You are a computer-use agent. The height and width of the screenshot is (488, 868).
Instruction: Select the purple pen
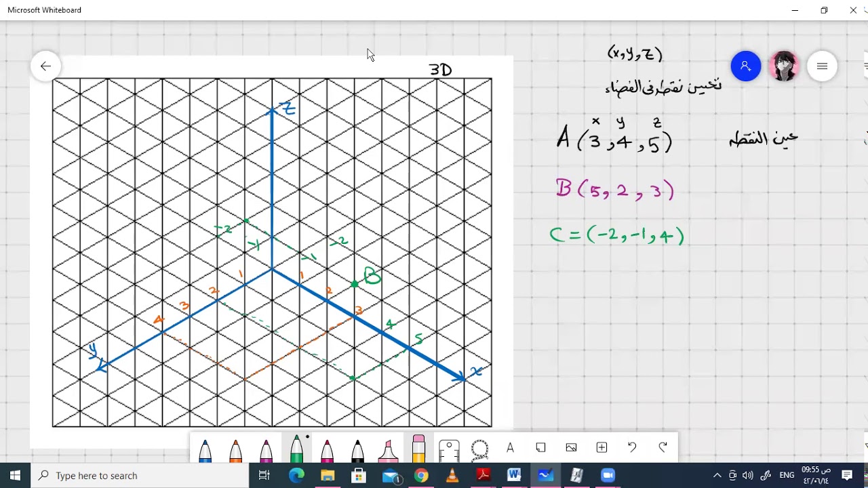(x=266, y=451)
